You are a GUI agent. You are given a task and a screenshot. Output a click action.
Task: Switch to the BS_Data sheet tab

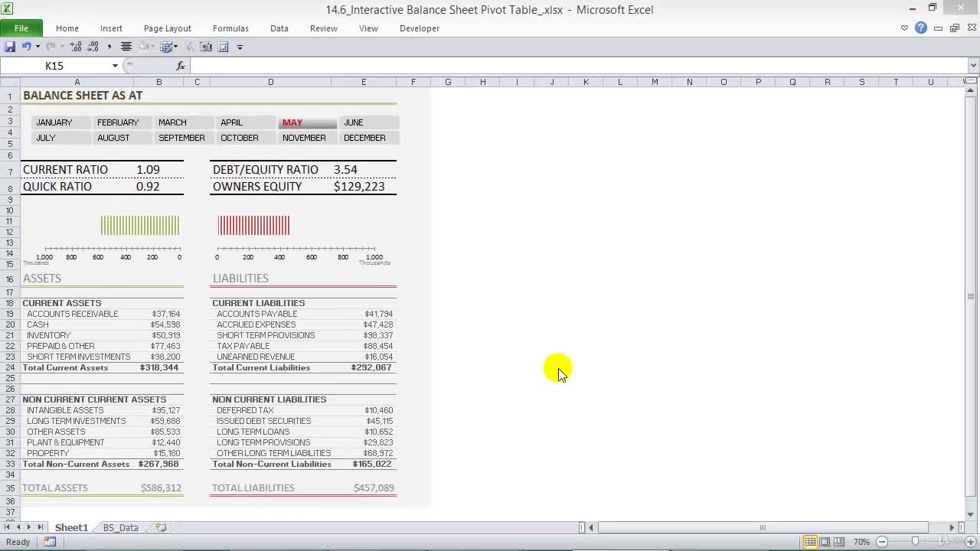coord(120,527)
